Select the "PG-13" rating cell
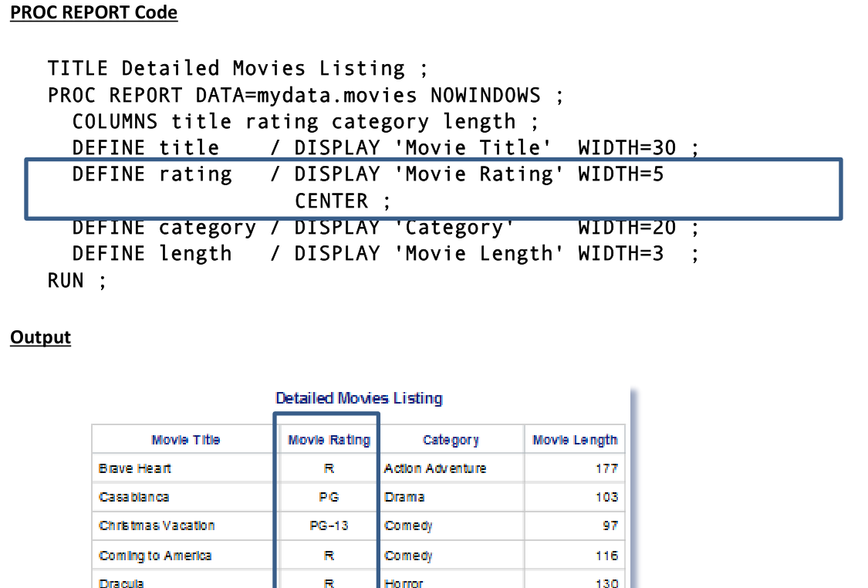Viewport: 868px width, 588px height. pyautogui.click(x=329, y=525)
